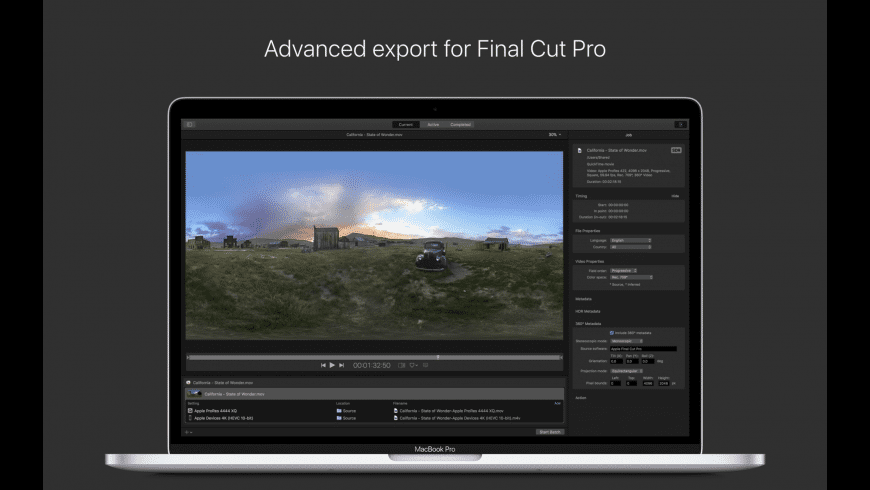Click the Pan orientation field
Image resolution: width=870 pixels, height=490 pixels.
pyautogui.click(x=632, y=361)
